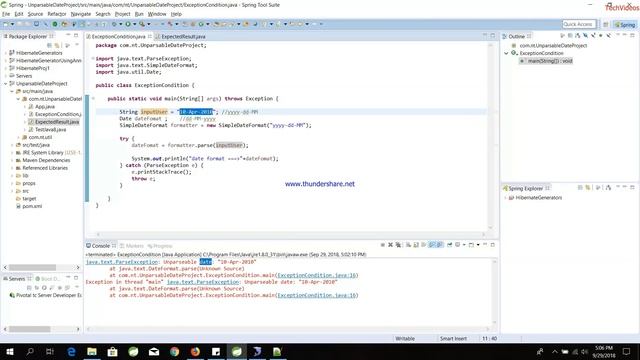The image size is (640, 360).
Task: Clear the console output
Action: (408, 245)
